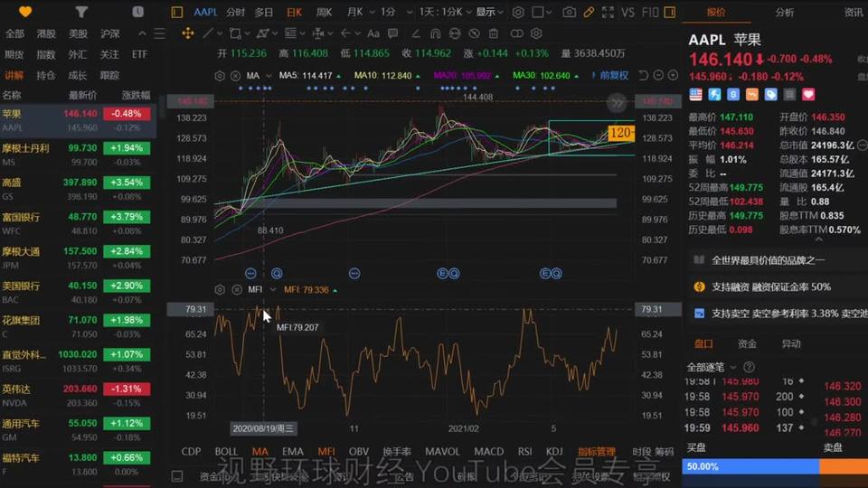Screen dimensions: 868x488
Task: Toggle the magnet snap tool
Action: click(435, 33)
